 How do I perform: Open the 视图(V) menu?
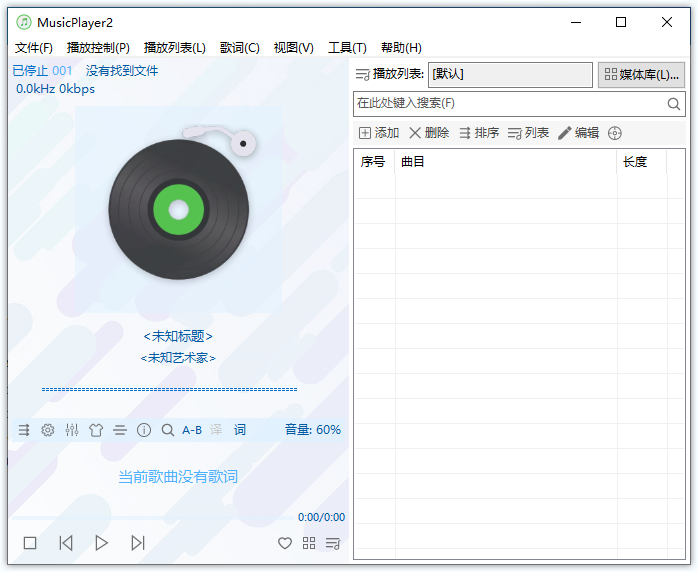coord(293,48)
